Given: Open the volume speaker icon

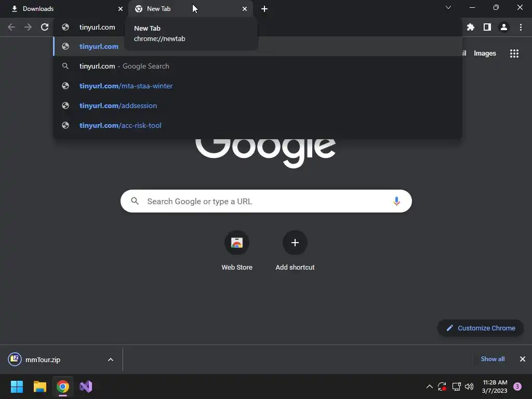Looking at the screenshot, I should (x=469, y=387).
